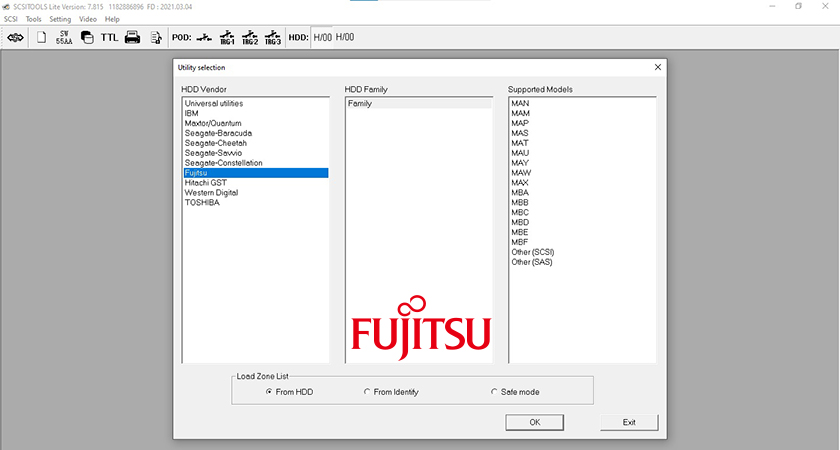This screenshot has height=450, width=840.
Task: Close the Utility selection dialog
Action: coord(658,68)
